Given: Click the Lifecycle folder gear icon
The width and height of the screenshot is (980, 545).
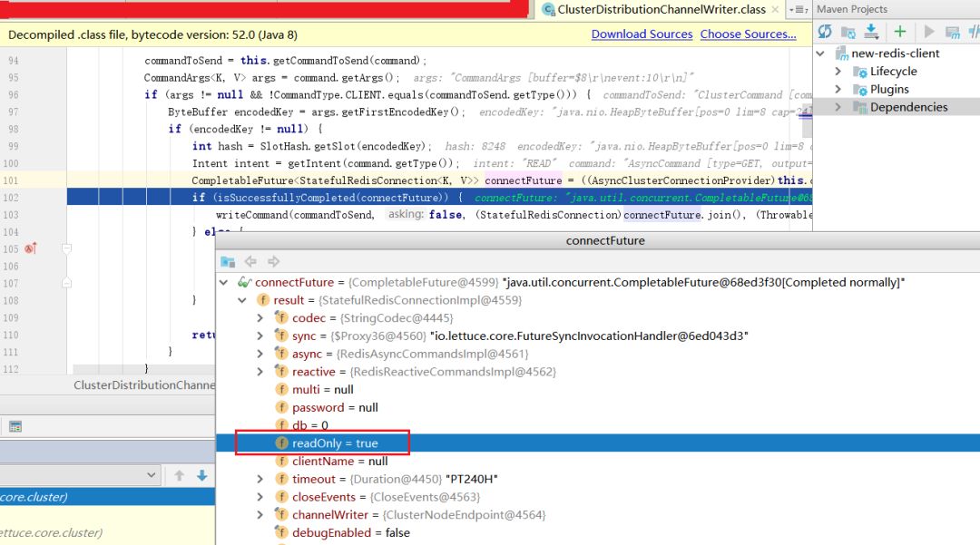Looking at the screenshot, I should pyautogui.click(x=860, y=72).
